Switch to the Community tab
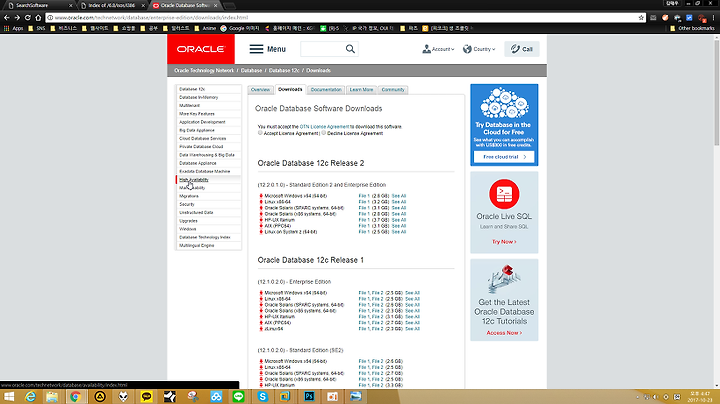720x404 pixels. click(393, 90)
